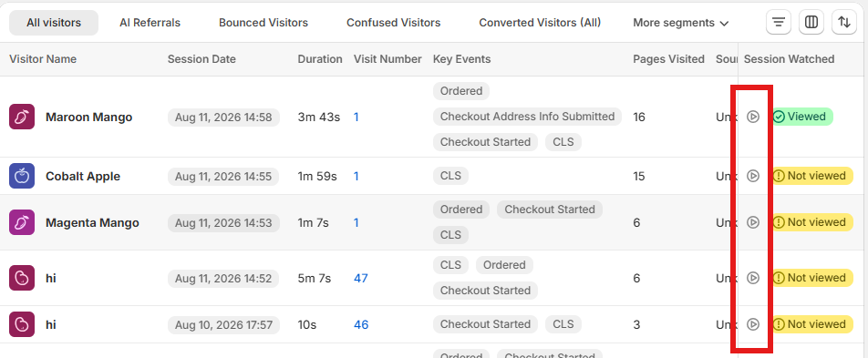Image resolution: width=868 pixels, height=358 pixels.
Task: Play the Magenta Mango session recording
Action: [x=753, y=222]
